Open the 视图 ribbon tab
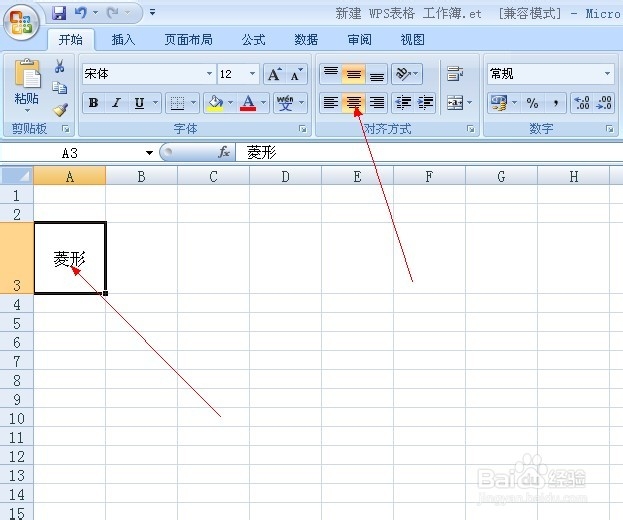Image resolution: width=623 pixels, height=520 pixels. (412, 40)
